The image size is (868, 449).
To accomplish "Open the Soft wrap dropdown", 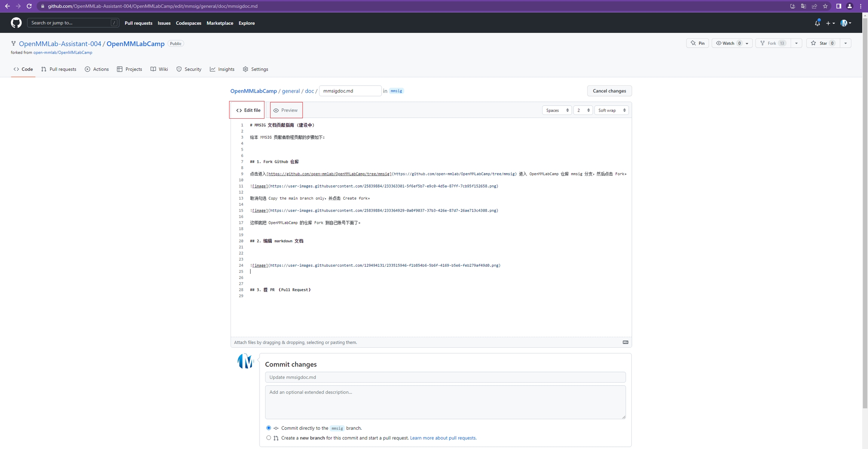I will [611, 110].
